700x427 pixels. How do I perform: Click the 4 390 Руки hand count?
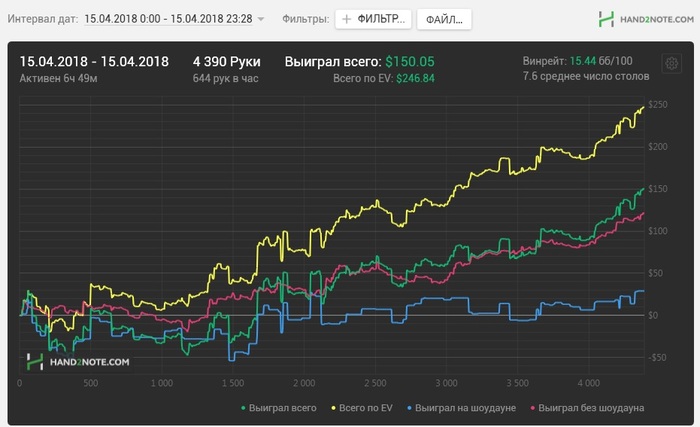tap(226, 62)
